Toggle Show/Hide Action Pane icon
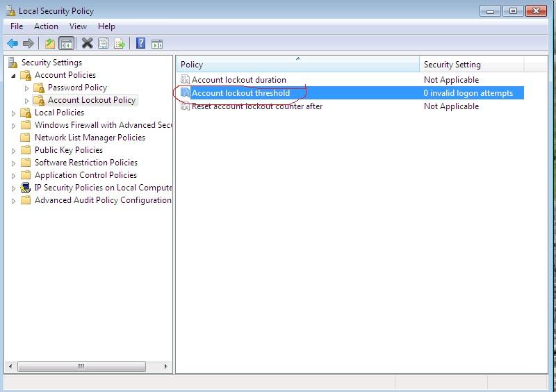Image resolution: width=556 pixels, height=392 pixels. coord(157,44)
